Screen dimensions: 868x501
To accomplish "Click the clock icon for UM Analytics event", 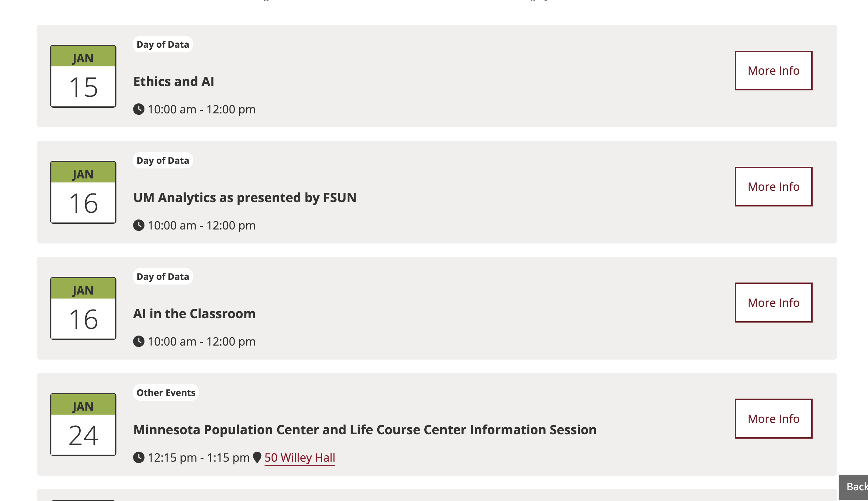I will (139, 225).
